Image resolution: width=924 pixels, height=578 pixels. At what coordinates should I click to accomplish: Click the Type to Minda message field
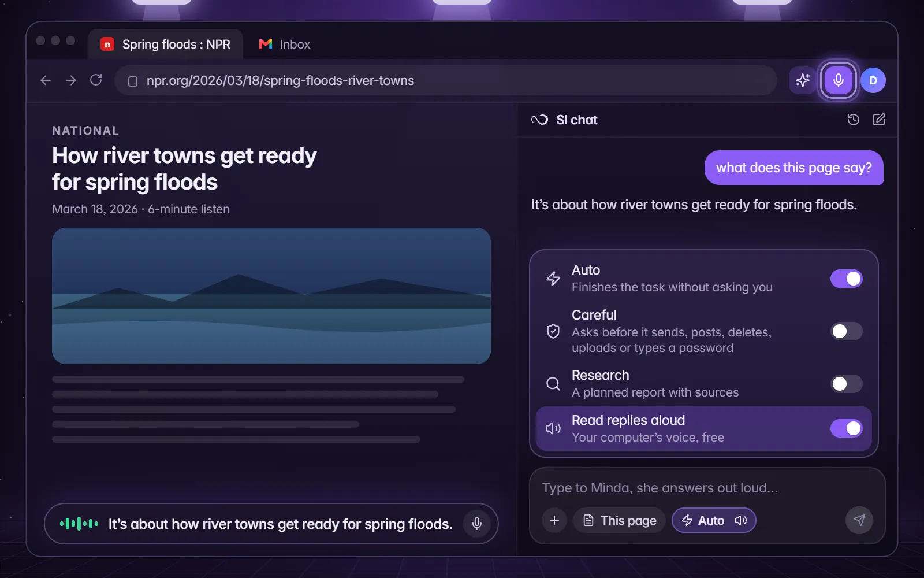click(x=660, y=488)
